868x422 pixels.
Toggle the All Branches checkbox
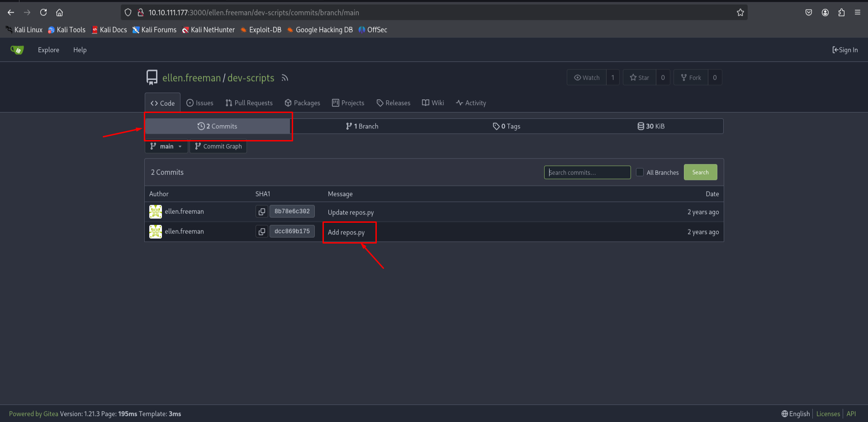pos(640,172)
